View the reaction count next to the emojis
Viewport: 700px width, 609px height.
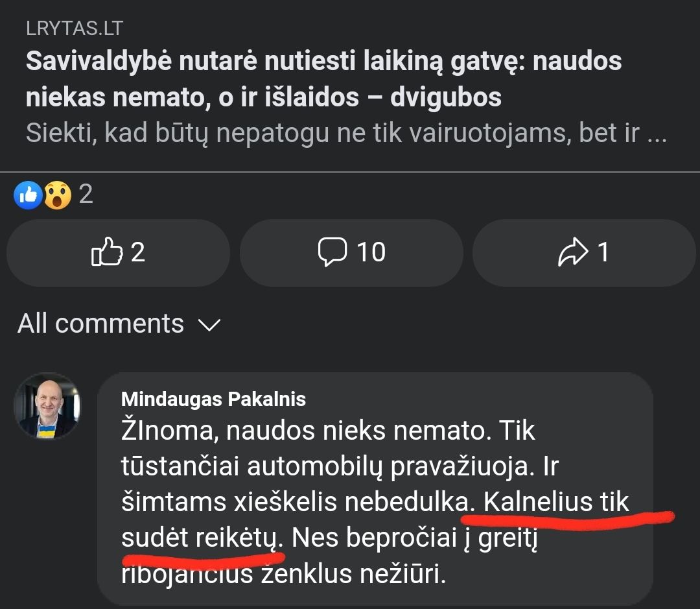pos(86,194)
